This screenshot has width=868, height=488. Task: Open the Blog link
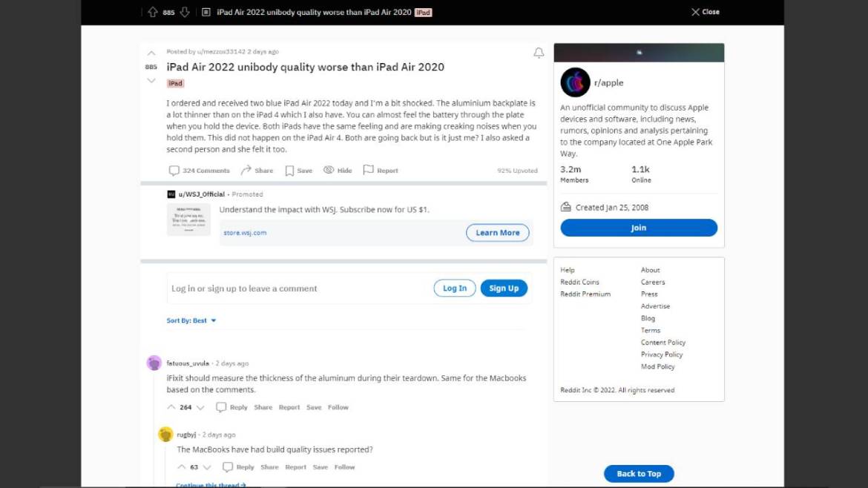[648, 319]
